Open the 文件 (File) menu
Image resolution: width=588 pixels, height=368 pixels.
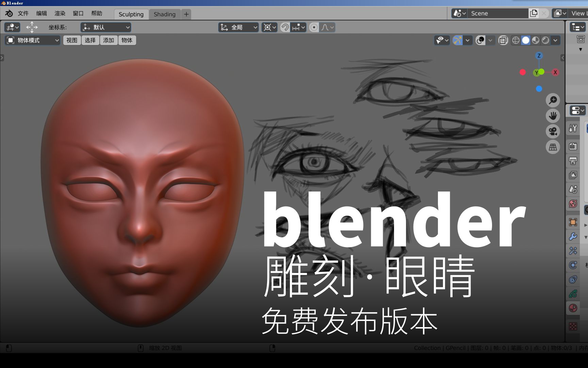[23, 13]
